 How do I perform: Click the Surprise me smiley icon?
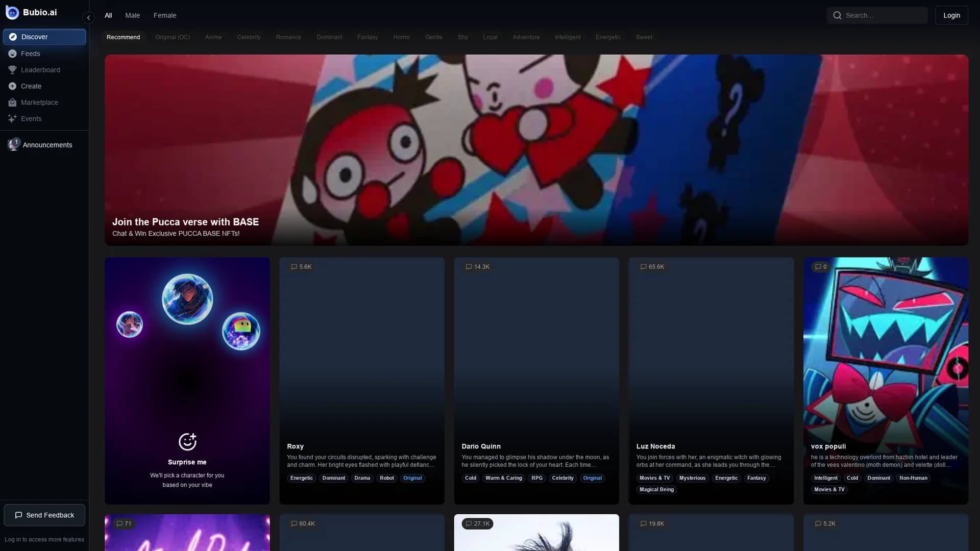pos(187,442)
